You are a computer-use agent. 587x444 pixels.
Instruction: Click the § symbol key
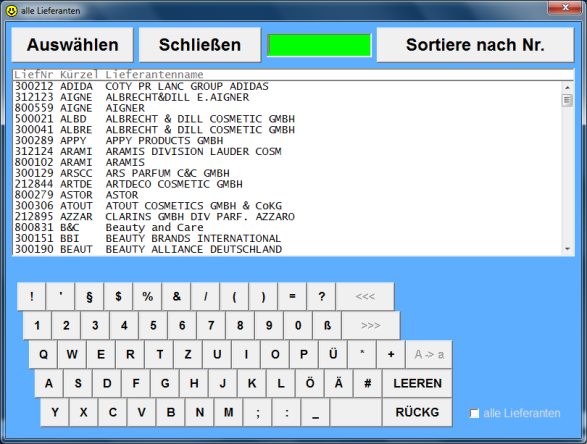[x=89, y=296]
